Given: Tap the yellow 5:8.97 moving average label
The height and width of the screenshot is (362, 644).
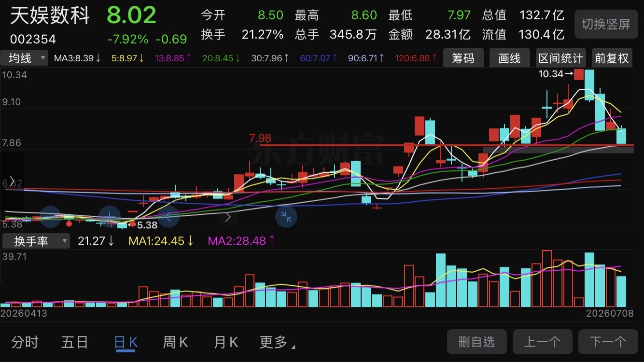Looking at the screenshot, I should click(128, 58).
